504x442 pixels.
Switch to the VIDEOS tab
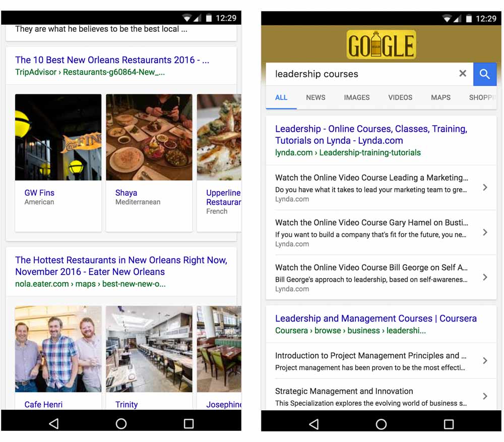(400, 97)
